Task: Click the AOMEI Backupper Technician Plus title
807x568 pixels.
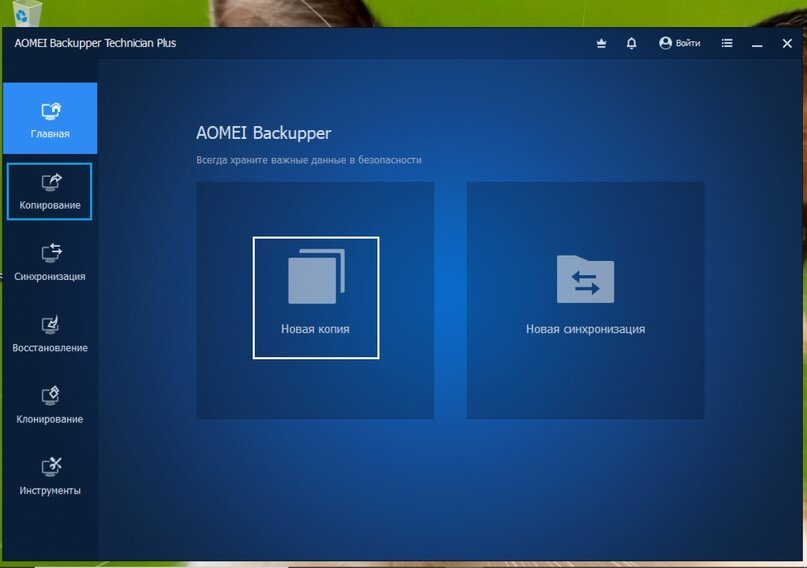Action: [x=95, y=43]
